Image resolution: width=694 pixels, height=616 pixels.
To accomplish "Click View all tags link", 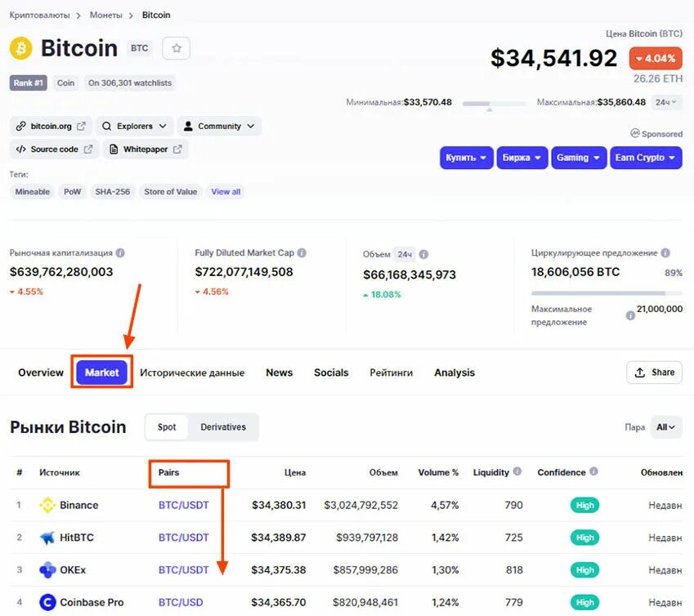I will [x=226, y=192].
